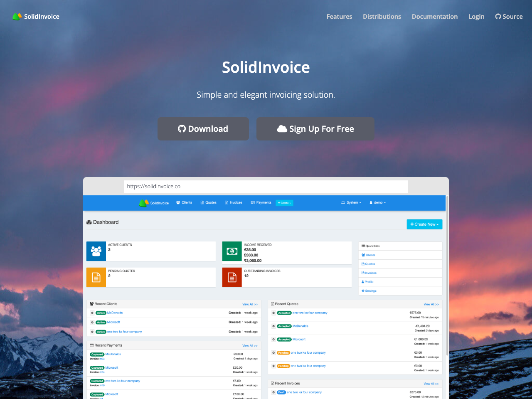Viewport: 532px width, 399px height.
Task: Open Payments in the dashboard navbar
Action: point(261,203)
